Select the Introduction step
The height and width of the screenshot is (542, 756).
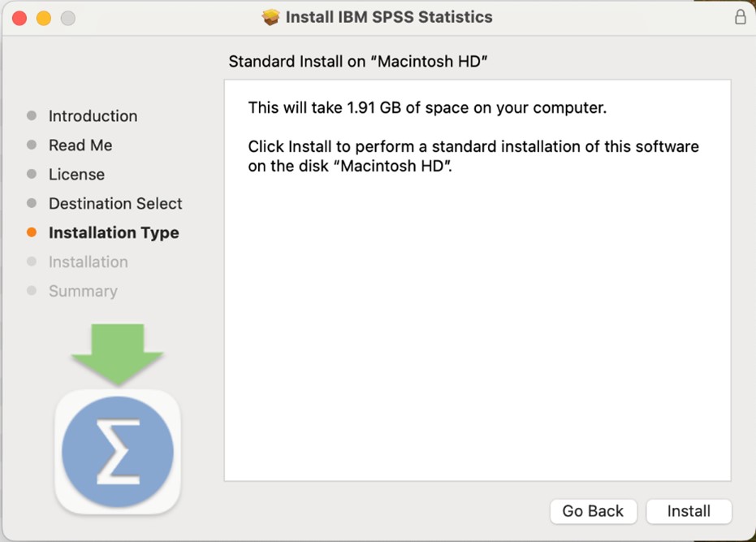(x=93, y=116)
